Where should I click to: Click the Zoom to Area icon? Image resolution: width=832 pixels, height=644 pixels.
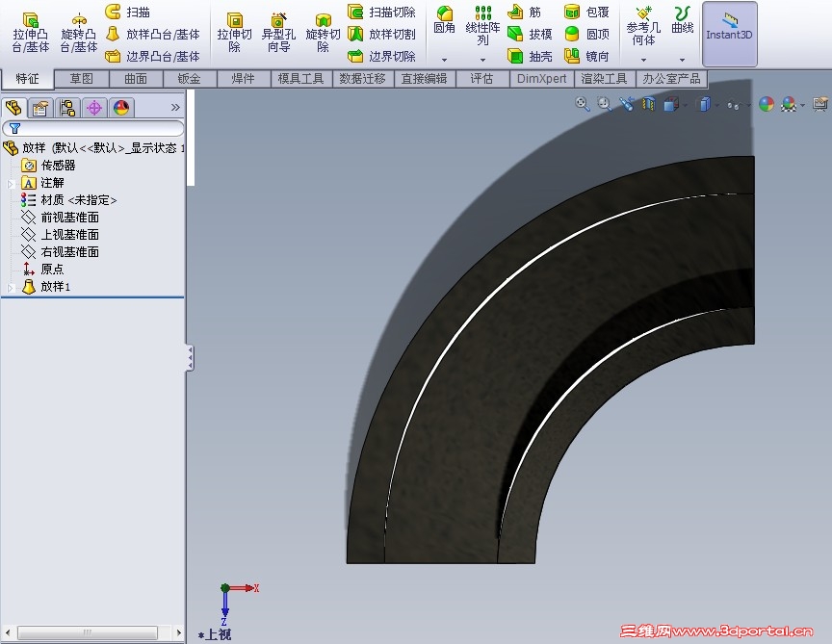(605, 103)
